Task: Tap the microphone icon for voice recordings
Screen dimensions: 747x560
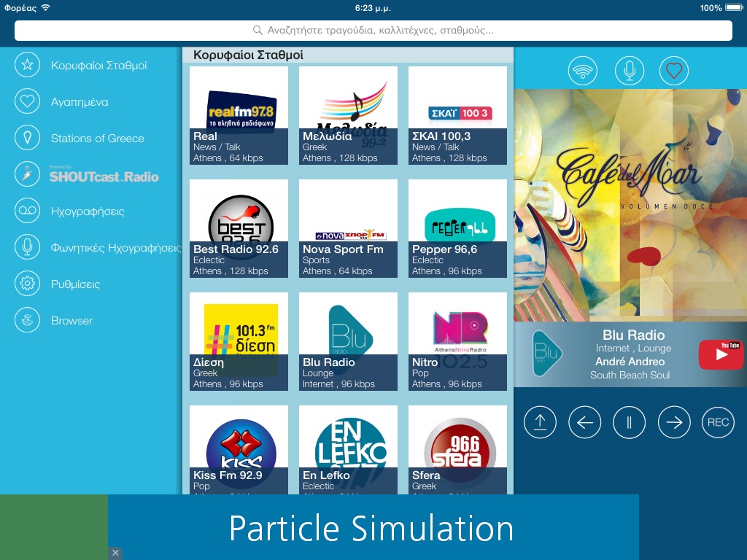Action: click(27, 247)
